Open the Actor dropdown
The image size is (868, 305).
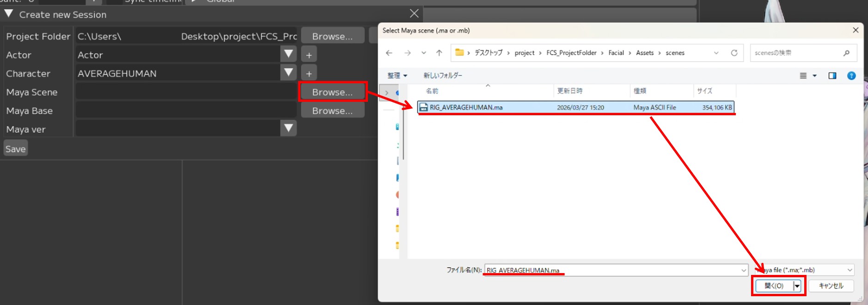[x=288, y=55]
